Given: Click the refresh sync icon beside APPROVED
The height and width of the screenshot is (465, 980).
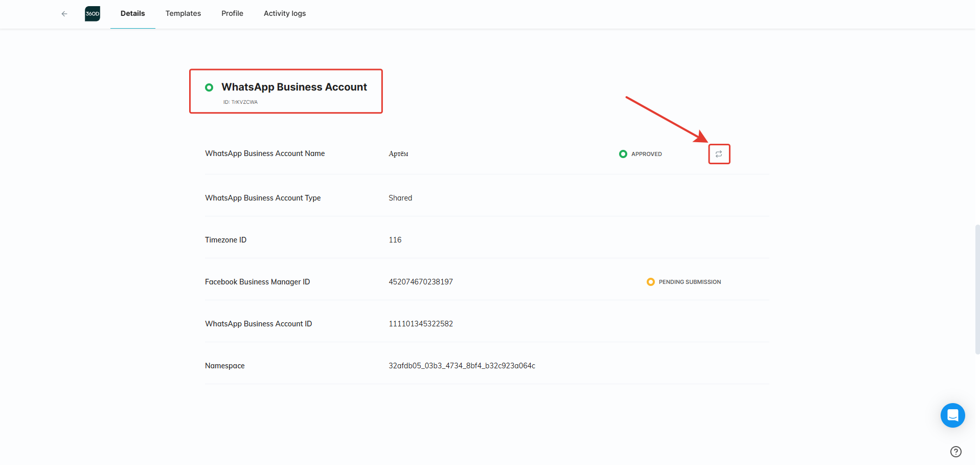Looking at the screenshot, I should 719,154.
